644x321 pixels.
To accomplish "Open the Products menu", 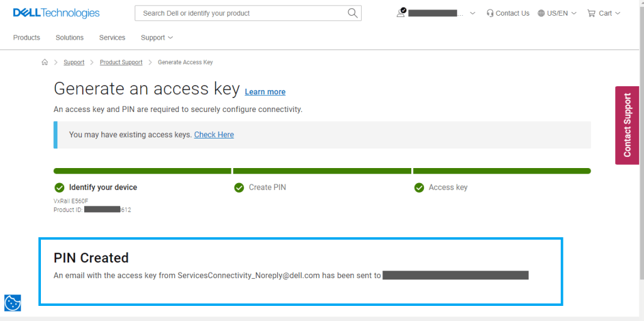I will [26, 38].
